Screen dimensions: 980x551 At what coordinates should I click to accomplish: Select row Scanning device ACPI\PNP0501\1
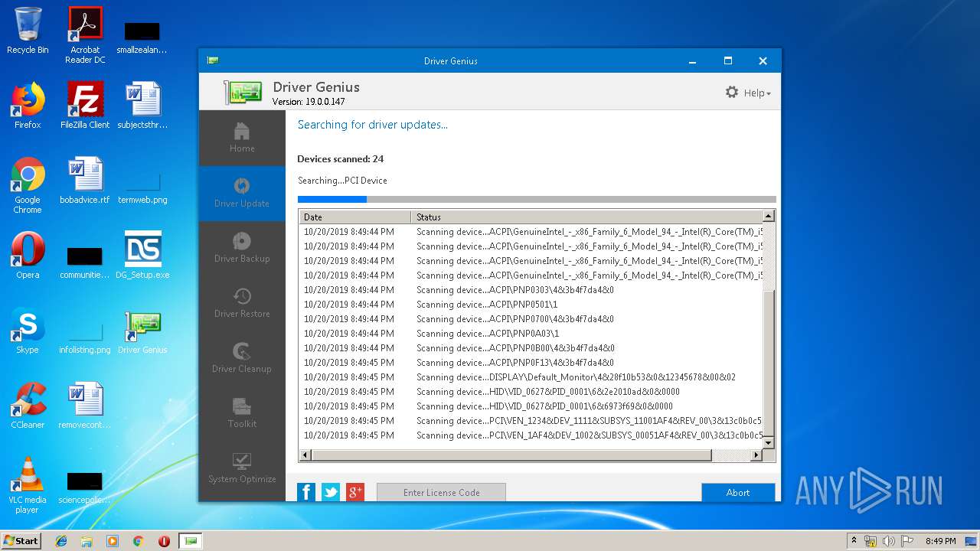tap(531, 305)
